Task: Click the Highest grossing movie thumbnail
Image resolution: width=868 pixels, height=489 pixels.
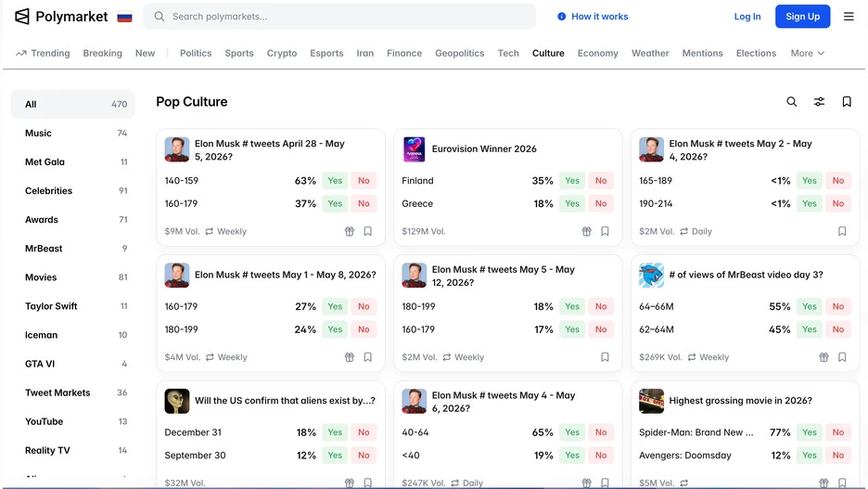Action: coord(651,401)
